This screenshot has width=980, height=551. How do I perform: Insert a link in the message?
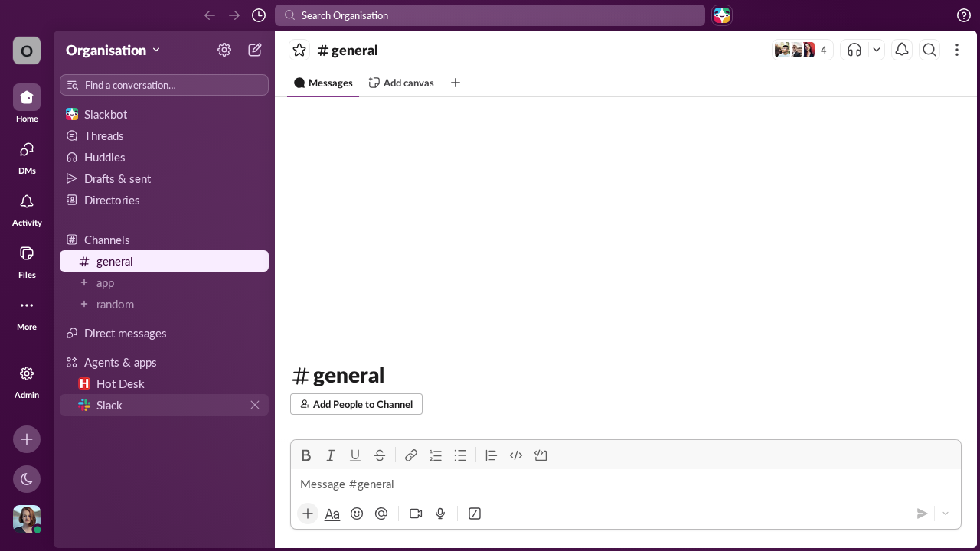411,455
